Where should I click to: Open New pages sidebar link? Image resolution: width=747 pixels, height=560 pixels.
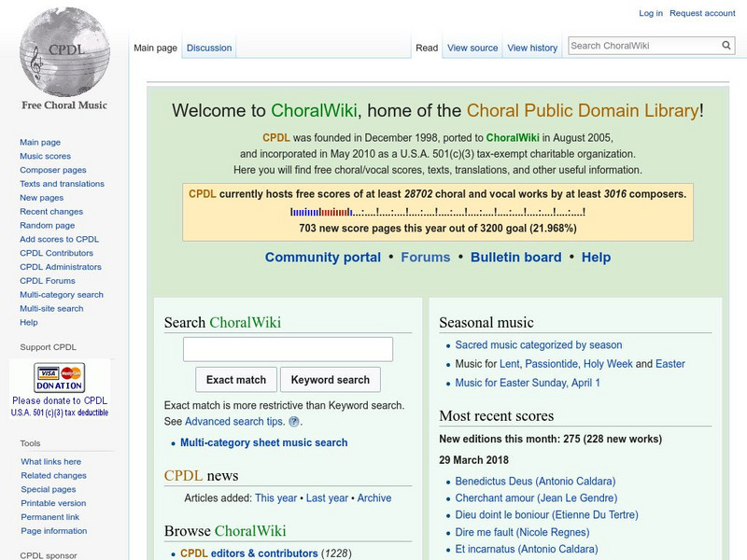tap(41, 197)
